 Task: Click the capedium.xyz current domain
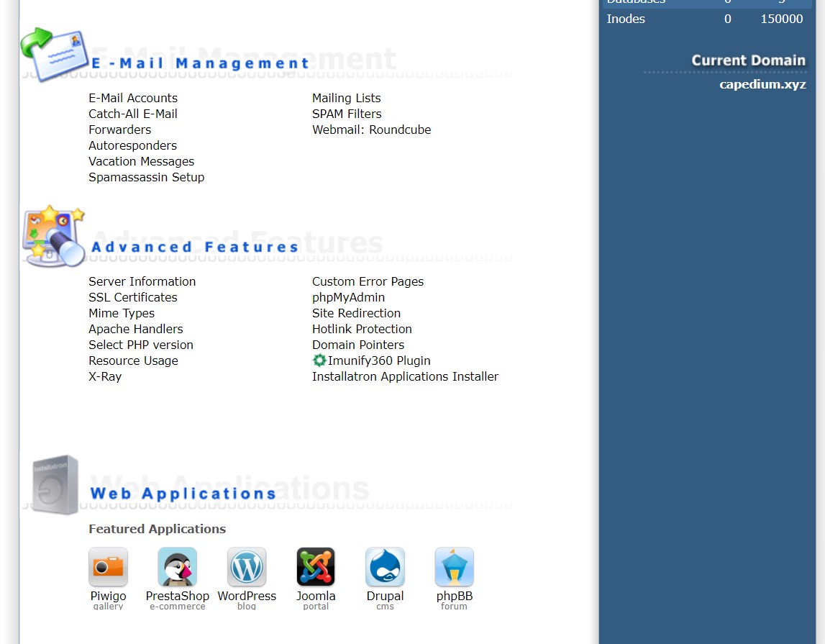[x=762, y=84]
